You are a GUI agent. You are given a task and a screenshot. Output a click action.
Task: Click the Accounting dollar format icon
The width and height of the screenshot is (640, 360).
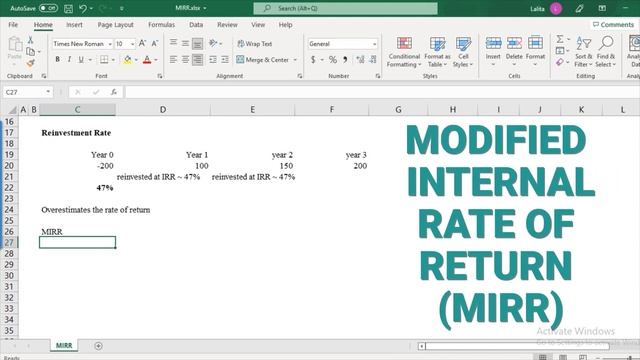313,60
